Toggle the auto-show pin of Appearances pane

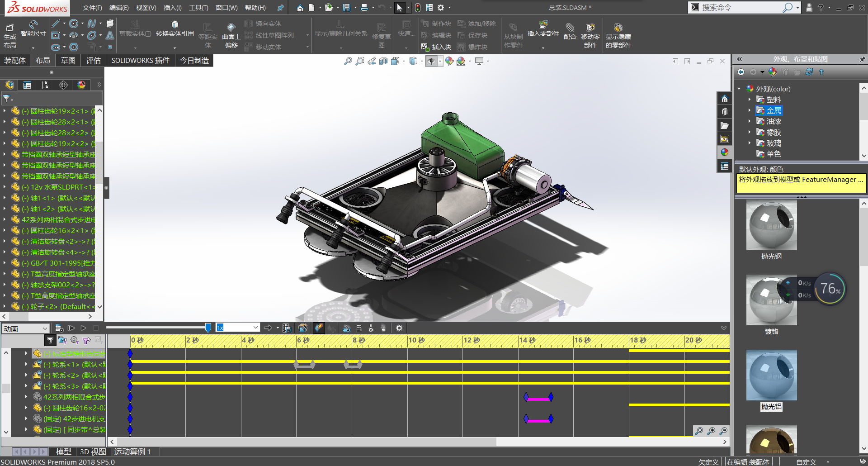tap(862, 59)
